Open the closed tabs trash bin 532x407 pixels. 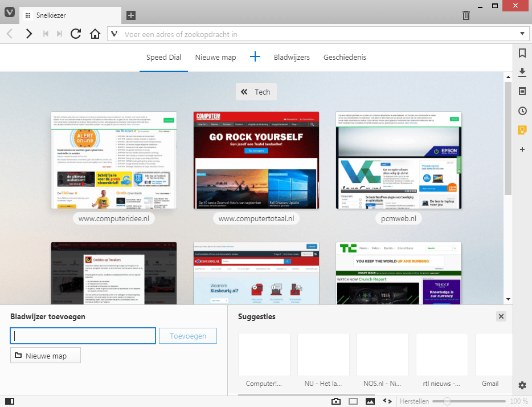click(466, 15)
